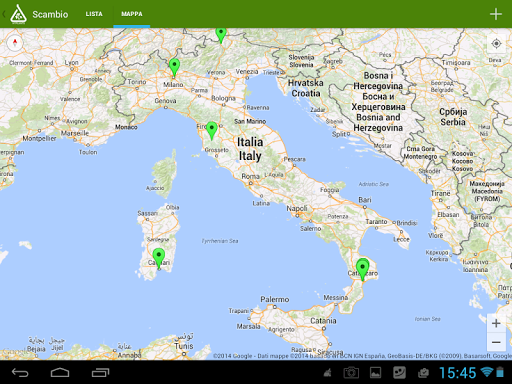Image resolution: width=512 pixels, height=384 pixels.
Task: Zoom out with map minus button
Action: [496, 342]
